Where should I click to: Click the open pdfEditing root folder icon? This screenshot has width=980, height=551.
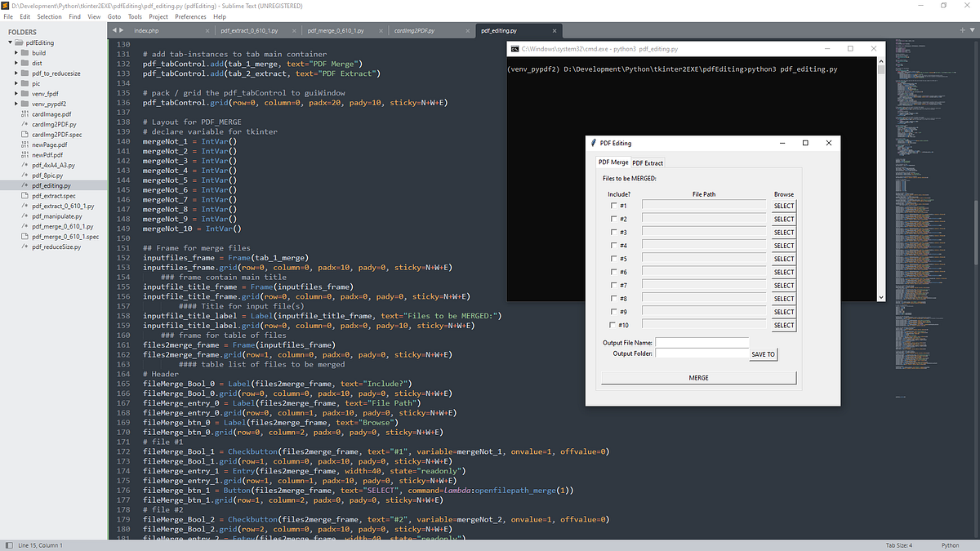(x=20, y=42)
